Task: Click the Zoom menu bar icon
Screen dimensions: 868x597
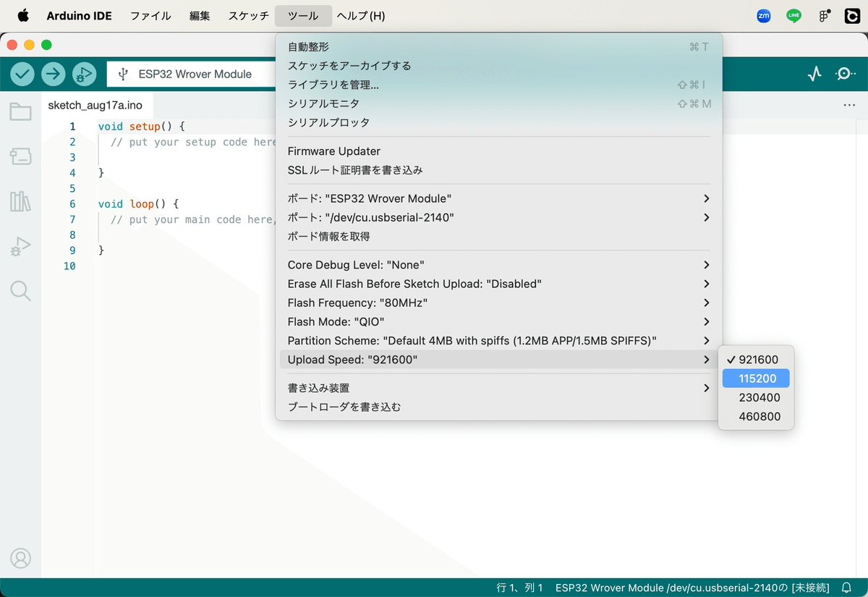Action: [x=763, y=16]
